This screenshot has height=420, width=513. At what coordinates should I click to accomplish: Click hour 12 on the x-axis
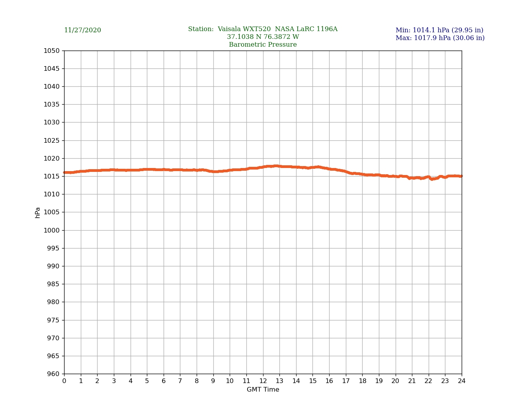(x=263, y=381)
